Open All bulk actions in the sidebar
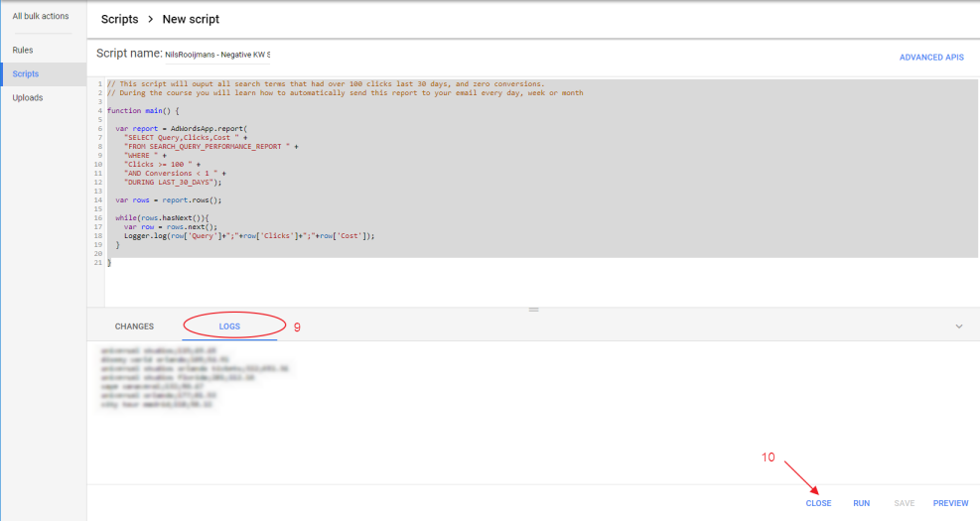This screenshot has width=980, height=521. [41, 16]
